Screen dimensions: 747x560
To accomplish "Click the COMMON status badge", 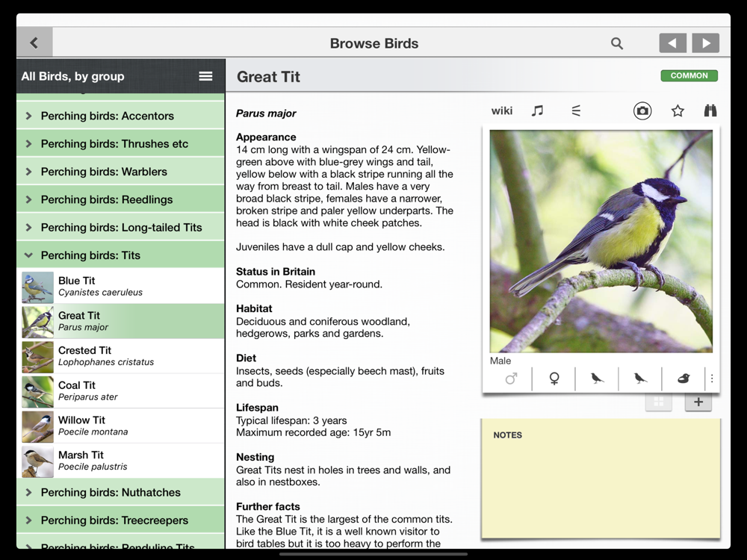I will tap(689, 75).
